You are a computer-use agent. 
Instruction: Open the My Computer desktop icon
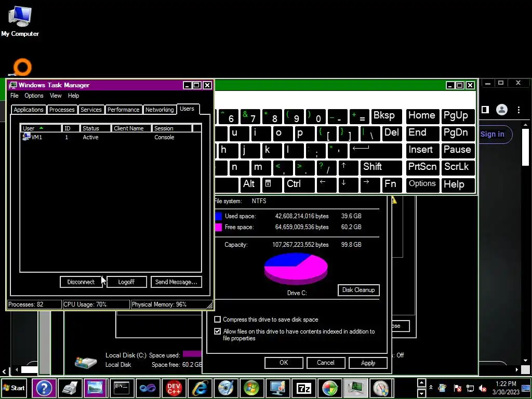pos(20,22)
